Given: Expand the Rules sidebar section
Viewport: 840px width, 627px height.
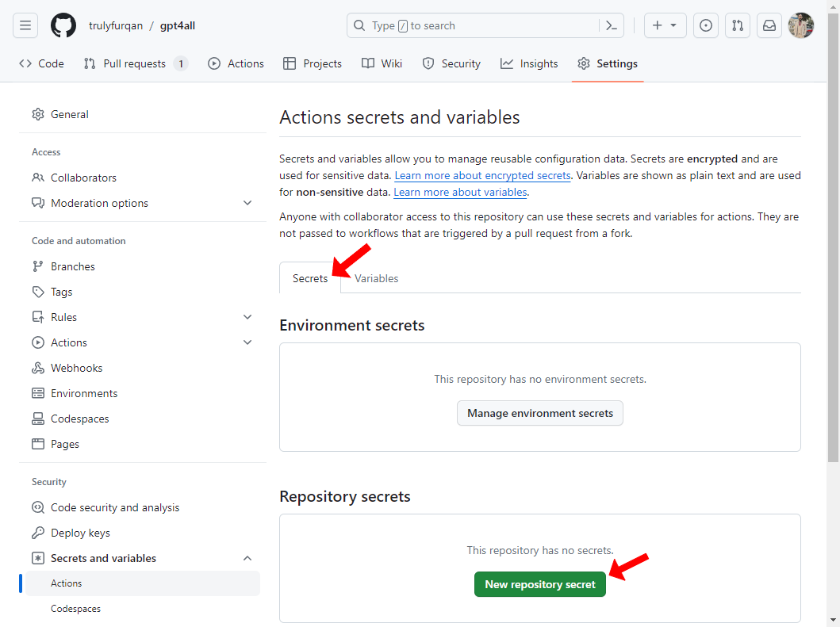Looking at the screenshot, I should coord(247,317).
